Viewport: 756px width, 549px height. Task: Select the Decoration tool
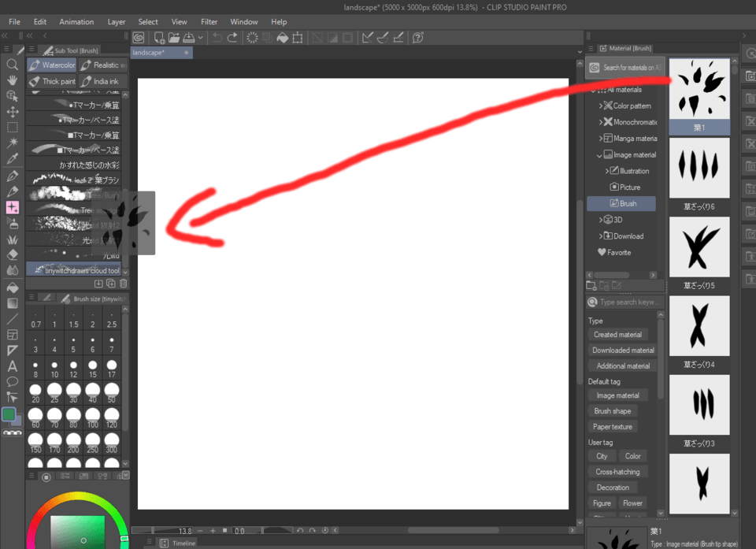pos(13,207)
